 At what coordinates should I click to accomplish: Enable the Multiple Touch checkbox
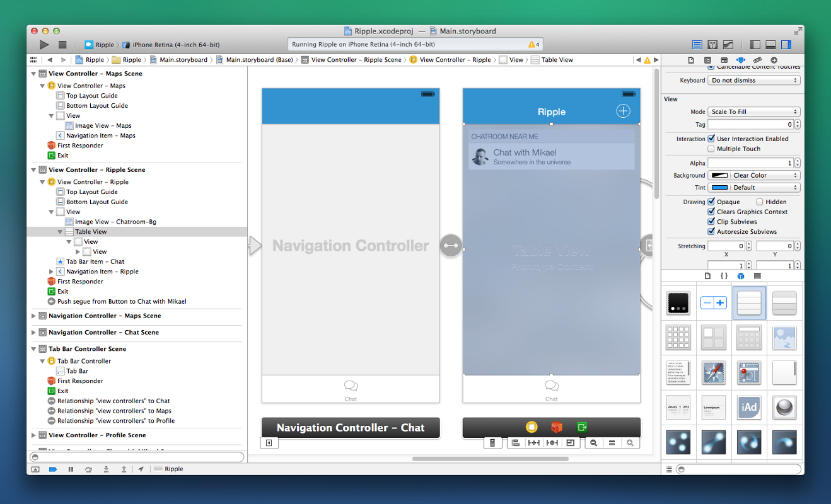click(711, 149)
